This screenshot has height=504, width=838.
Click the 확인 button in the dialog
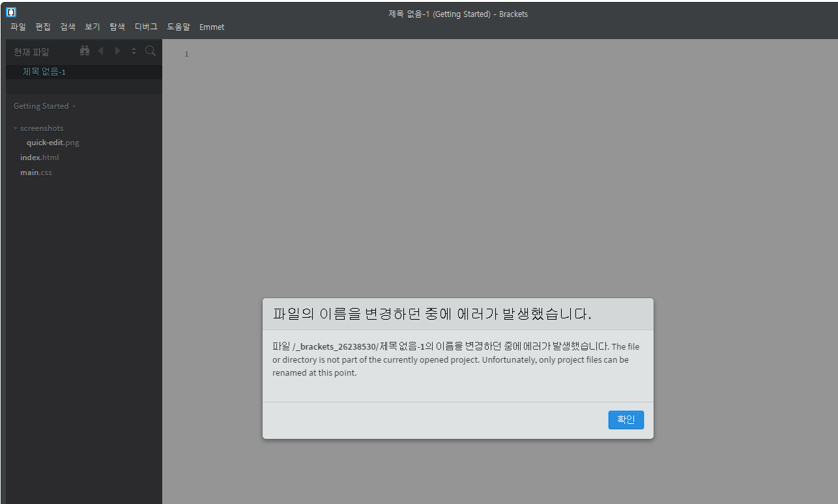point(626,419)
